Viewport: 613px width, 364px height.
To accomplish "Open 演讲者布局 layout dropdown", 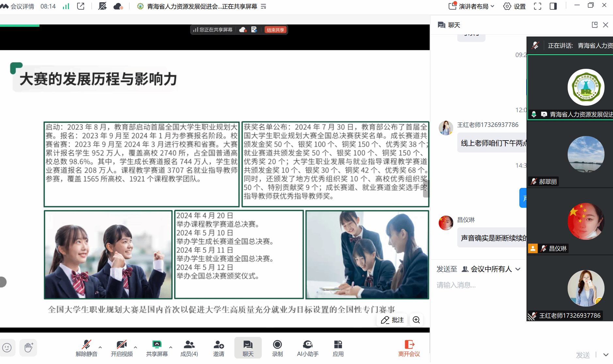I will 472,6.
